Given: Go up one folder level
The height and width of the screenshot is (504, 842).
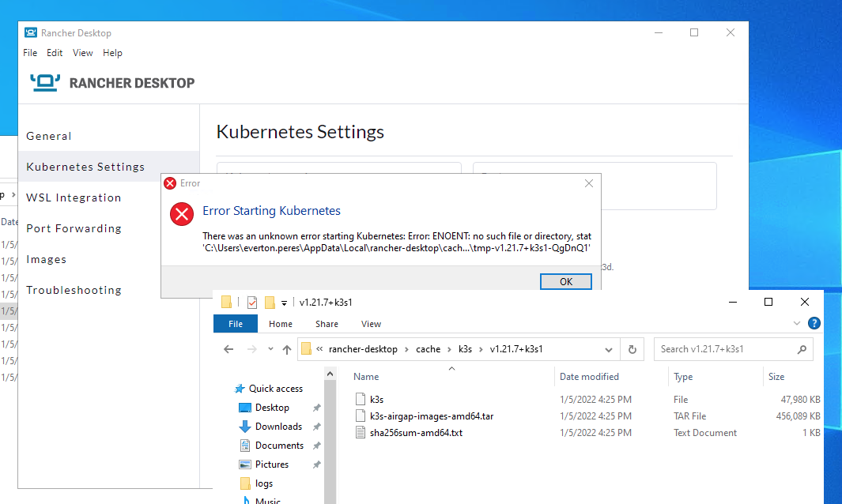Looking at the screenshot, I should 287,350.
